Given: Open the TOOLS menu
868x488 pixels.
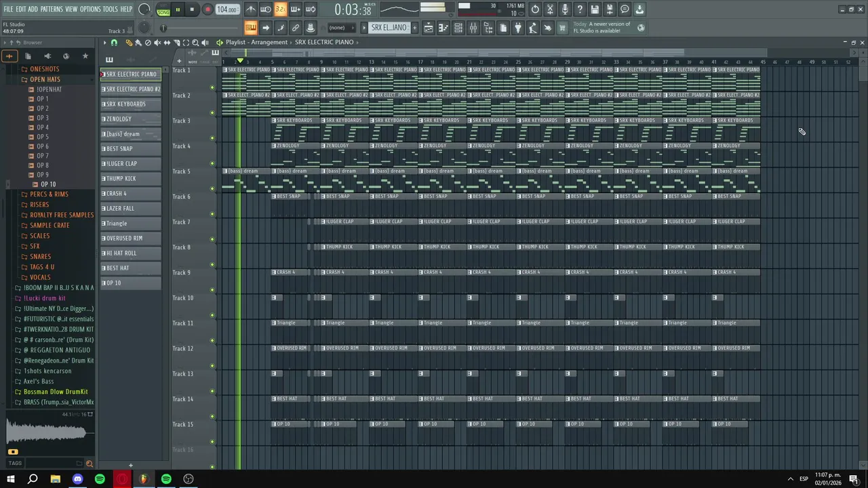Looking at the screenshot, I should pos(111,9).
